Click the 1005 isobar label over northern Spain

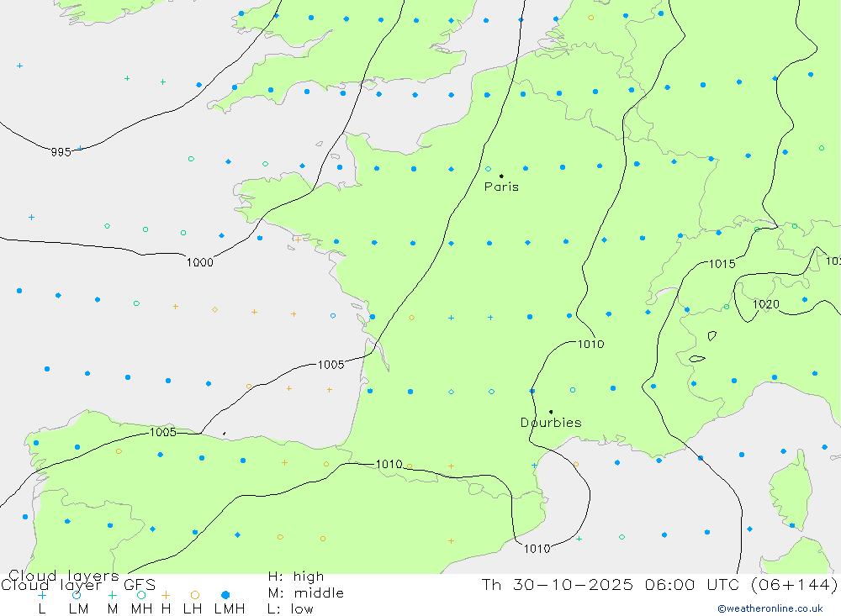163,432
